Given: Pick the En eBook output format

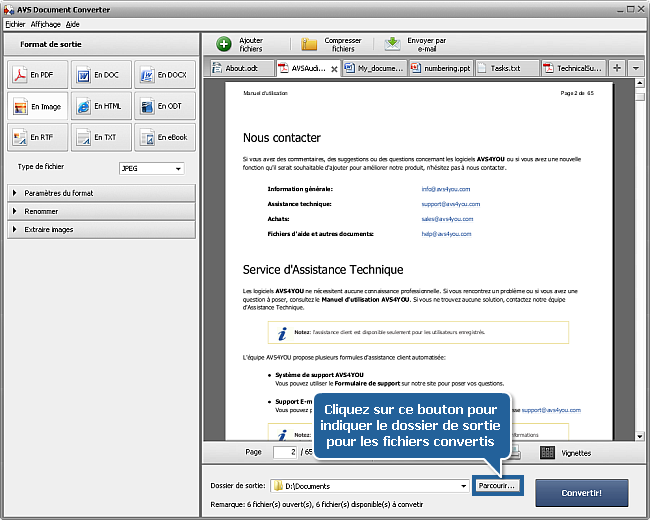Looking at the screenshot, I should tap(165, 137).
